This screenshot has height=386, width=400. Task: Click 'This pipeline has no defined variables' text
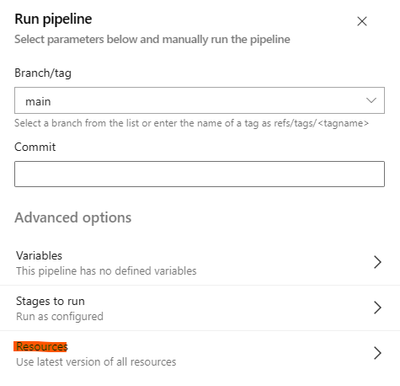click(106, 271)
